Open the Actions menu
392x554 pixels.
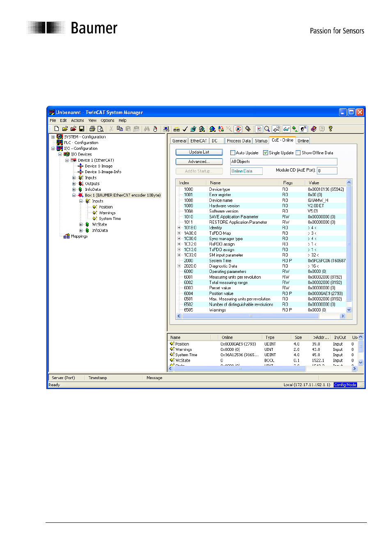[78, 121]
